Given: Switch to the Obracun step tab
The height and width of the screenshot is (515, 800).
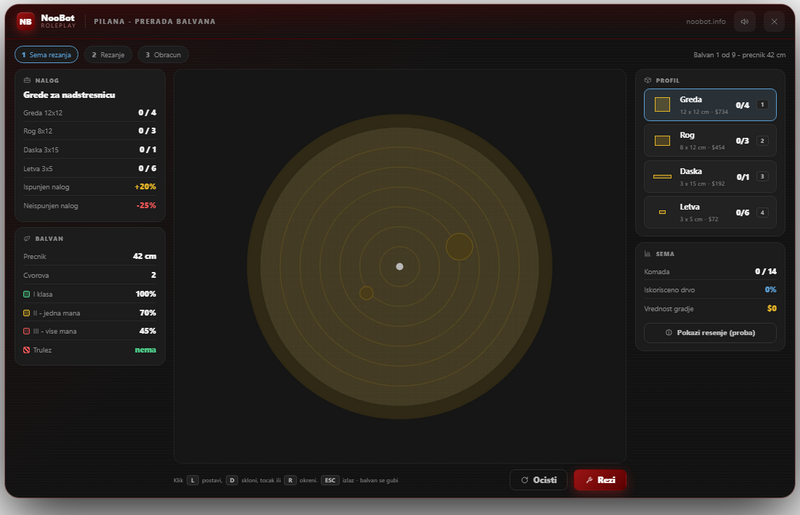Looking at the screenshot, I should (x=163, y=55).
